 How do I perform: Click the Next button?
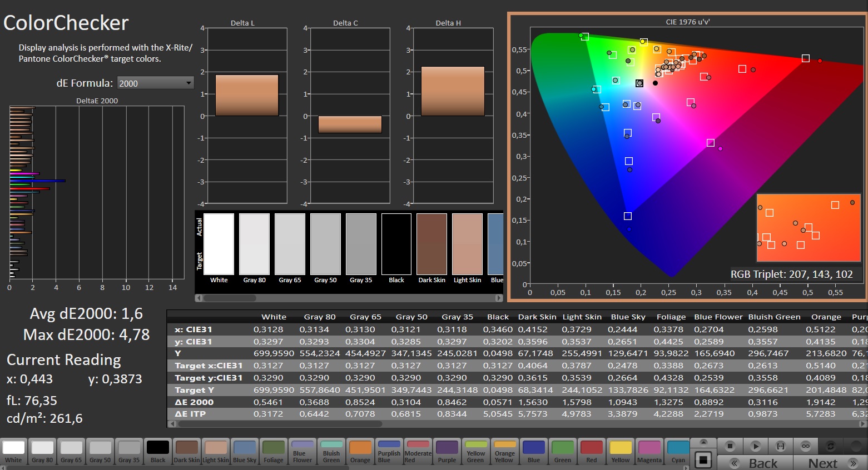(x=830, y=463)
